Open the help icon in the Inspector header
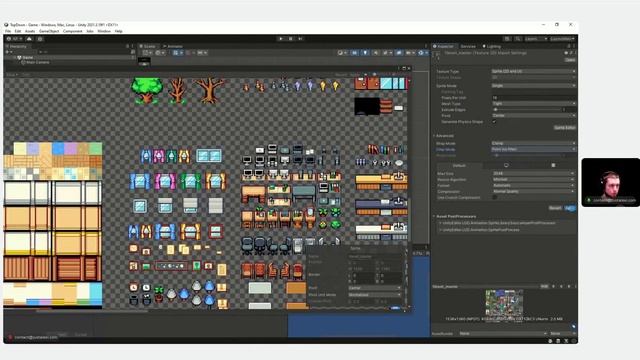Image resolution: width=640 pixels, height=360 pixels. point(566,53)
